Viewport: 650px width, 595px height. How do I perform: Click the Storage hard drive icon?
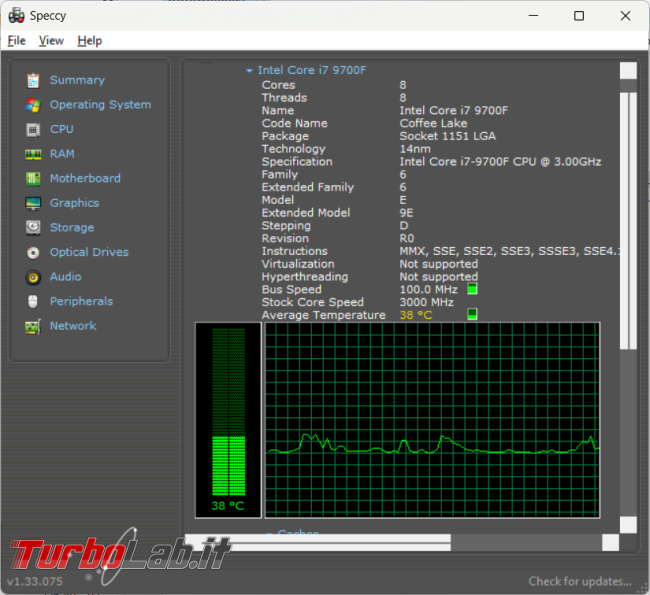33,228
